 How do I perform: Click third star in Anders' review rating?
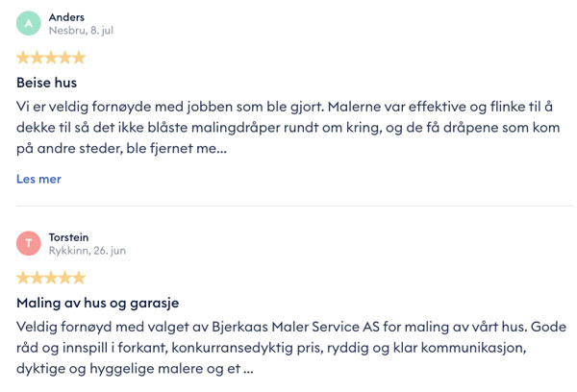51,58
